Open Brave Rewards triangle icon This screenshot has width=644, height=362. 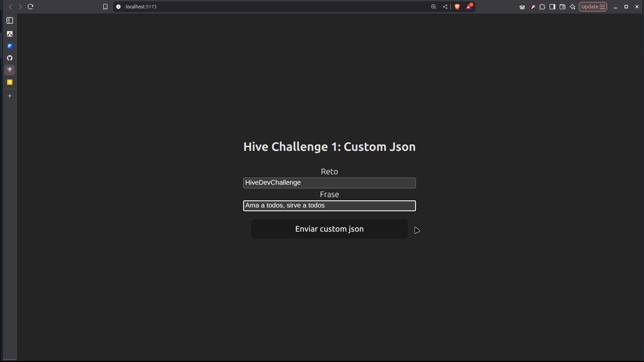[x=469, y=7]
